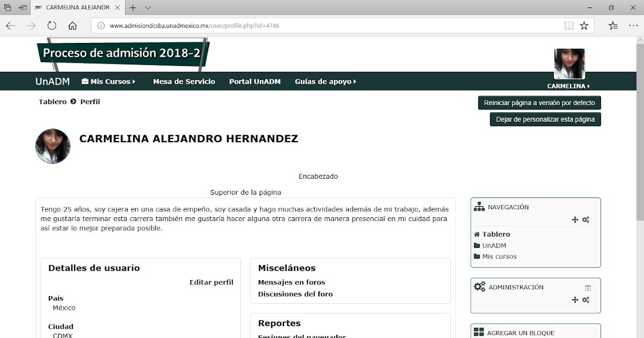Screen dimensions: 644x338
Task: Open the Navegación block actions gear
Action: 586,219
